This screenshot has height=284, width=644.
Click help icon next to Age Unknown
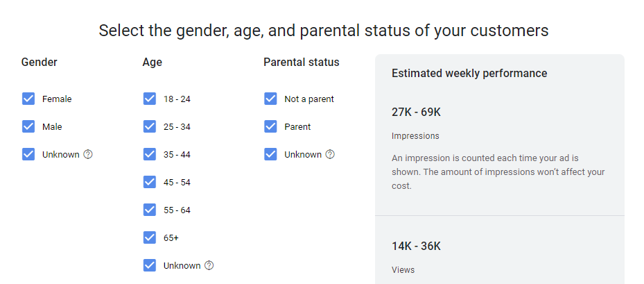209,265
